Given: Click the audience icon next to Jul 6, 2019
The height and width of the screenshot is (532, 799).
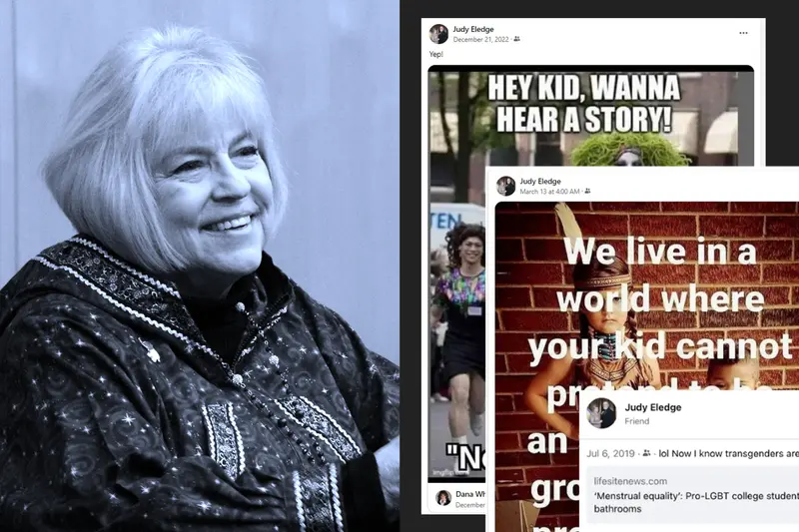Looking at the screenshot, I should click(646, 453).
